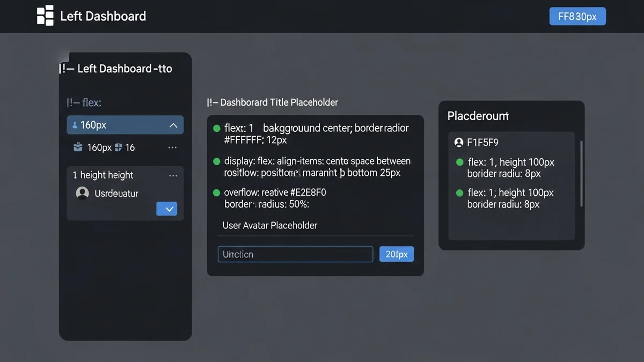
Task: Select the F1F5F9 entry in Placderount panel
Action: [x=483, y=143]
